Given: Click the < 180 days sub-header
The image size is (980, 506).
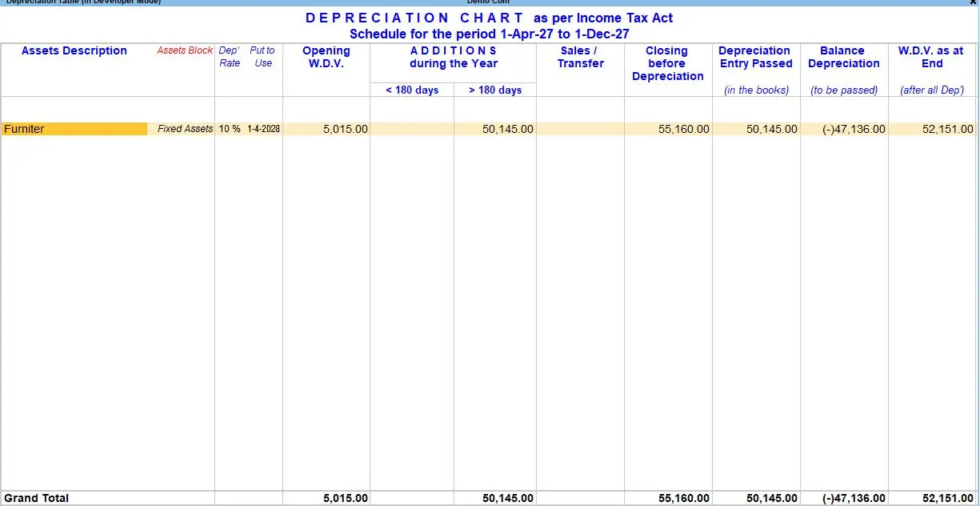Looking at the screenshot, I should pos(412,90).
